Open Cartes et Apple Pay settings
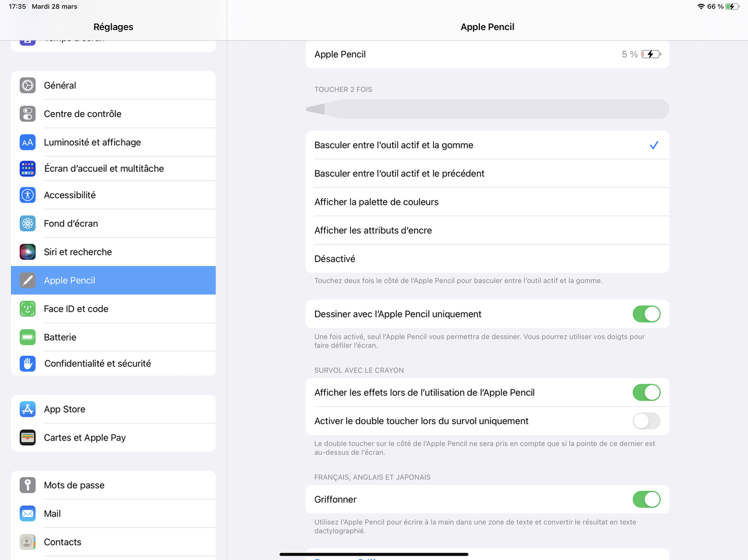 [x=113, y=437]
